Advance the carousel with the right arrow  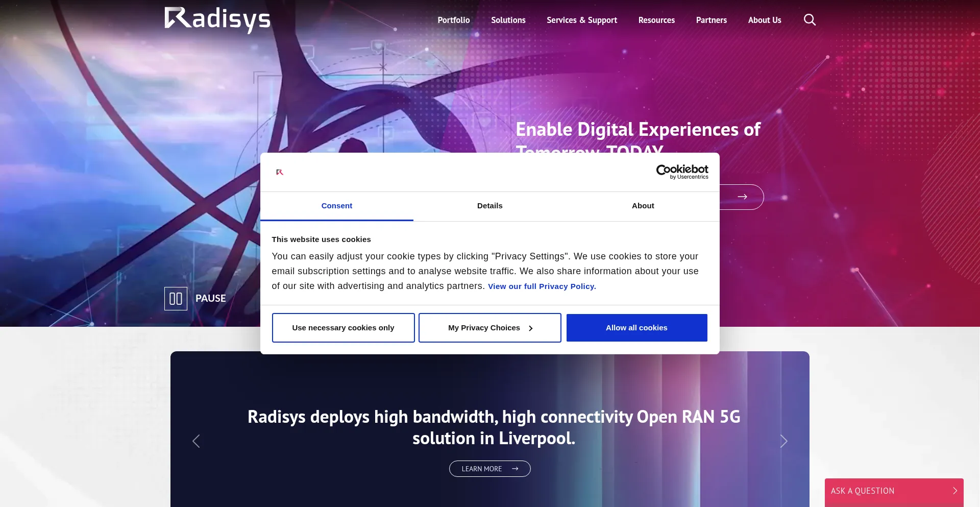click(x=783, y=441)
